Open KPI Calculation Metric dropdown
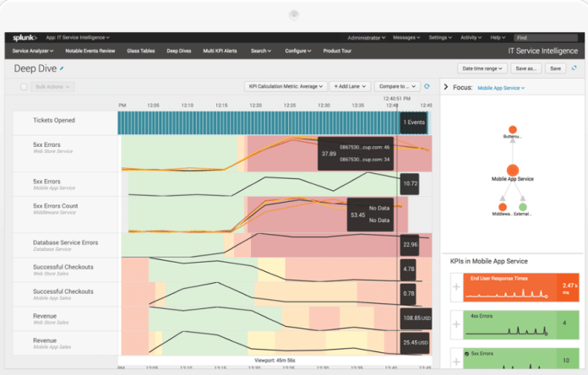588x375 pixels. coord(286,86)
